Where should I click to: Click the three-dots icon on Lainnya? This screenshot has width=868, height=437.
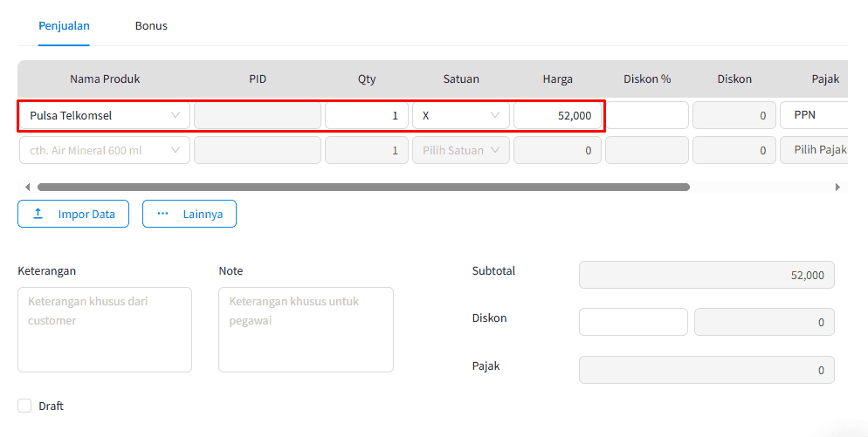[x=162, y=214]
